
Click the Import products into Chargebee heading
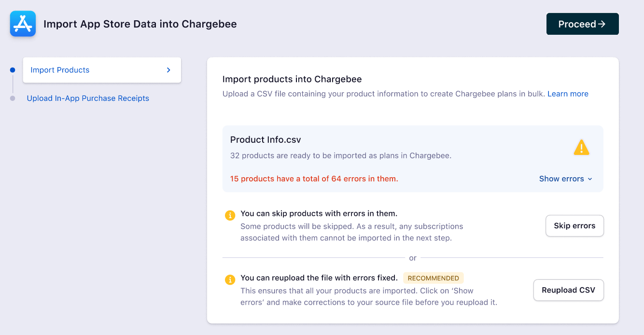click(292, 79)
